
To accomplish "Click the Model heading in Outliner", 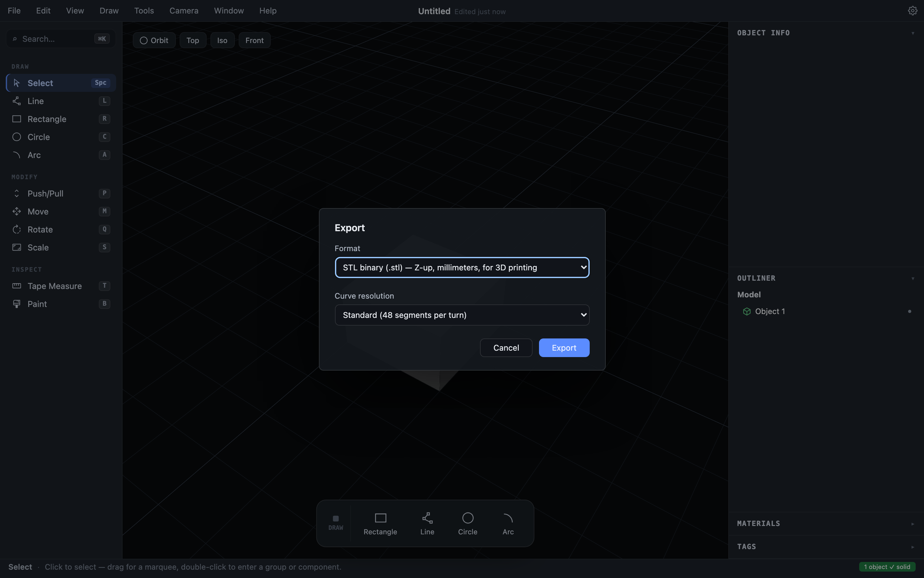I will click(749, 295).
